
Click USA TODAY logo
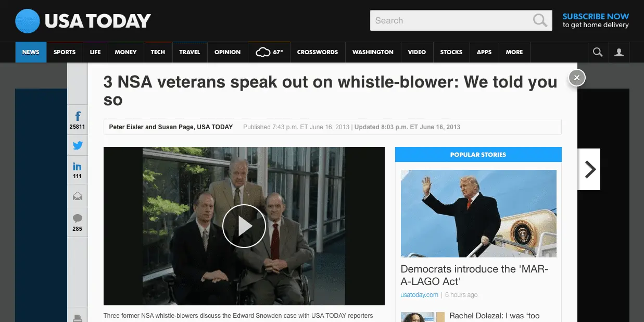pos(83,21)
